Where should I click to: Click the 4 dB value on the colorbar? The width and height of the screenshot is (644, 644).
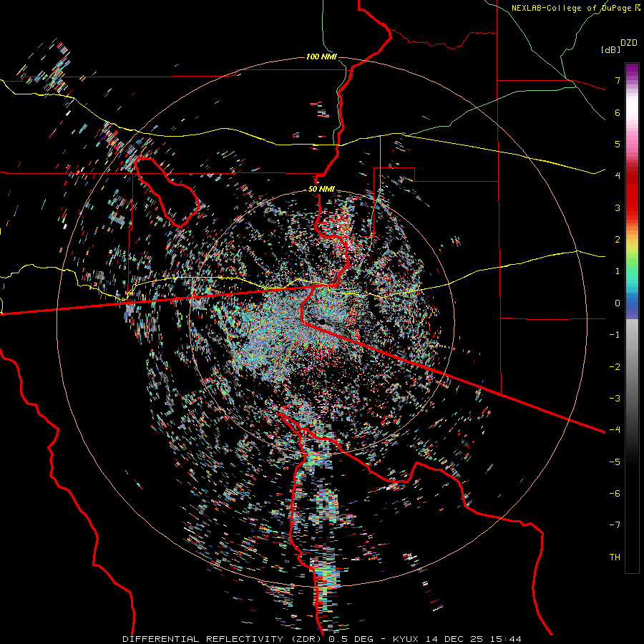[x=618, y=176]
